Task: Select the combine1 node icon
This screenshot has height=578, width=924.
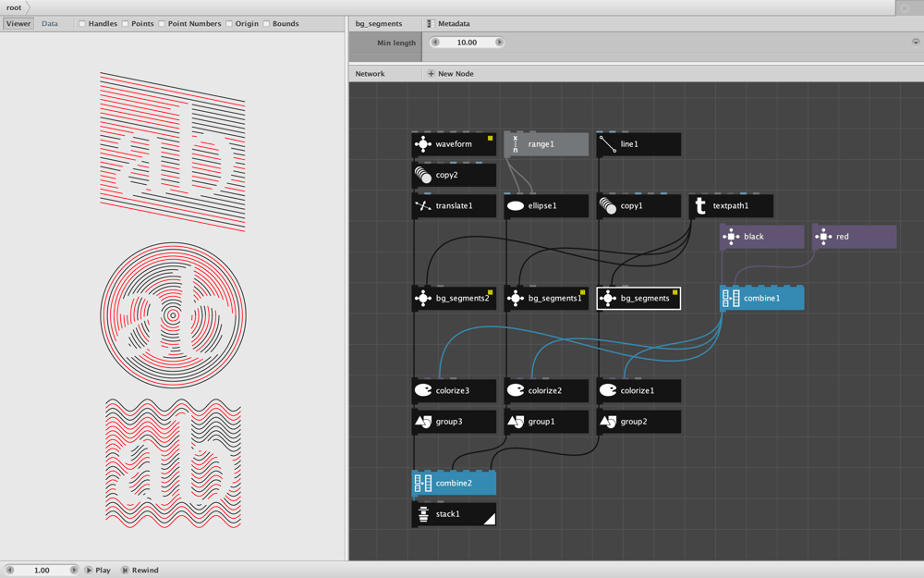Action: click(x=731, y=299)
